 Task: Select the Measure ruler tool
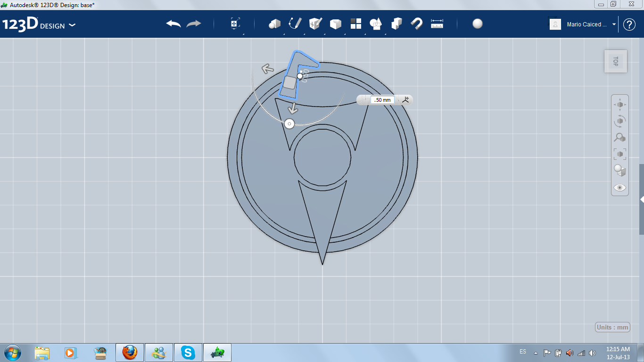pos(437,24)
